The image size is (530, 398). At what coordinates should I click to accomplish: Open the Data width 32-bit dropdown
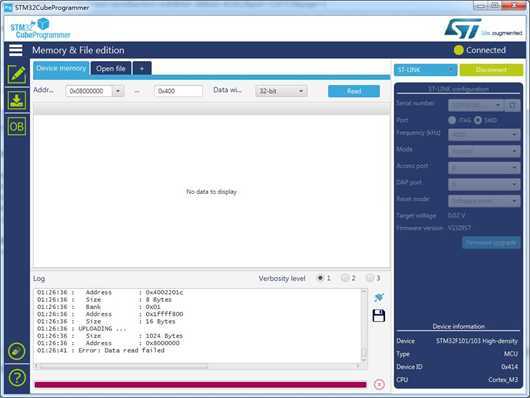point(281,91)
